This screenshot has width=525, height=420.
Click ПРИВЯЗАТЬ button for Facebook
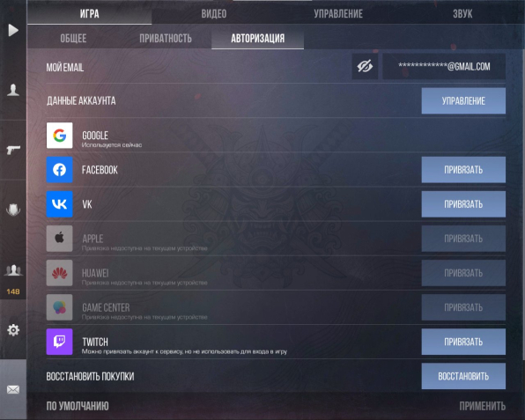tap(463, 170)
